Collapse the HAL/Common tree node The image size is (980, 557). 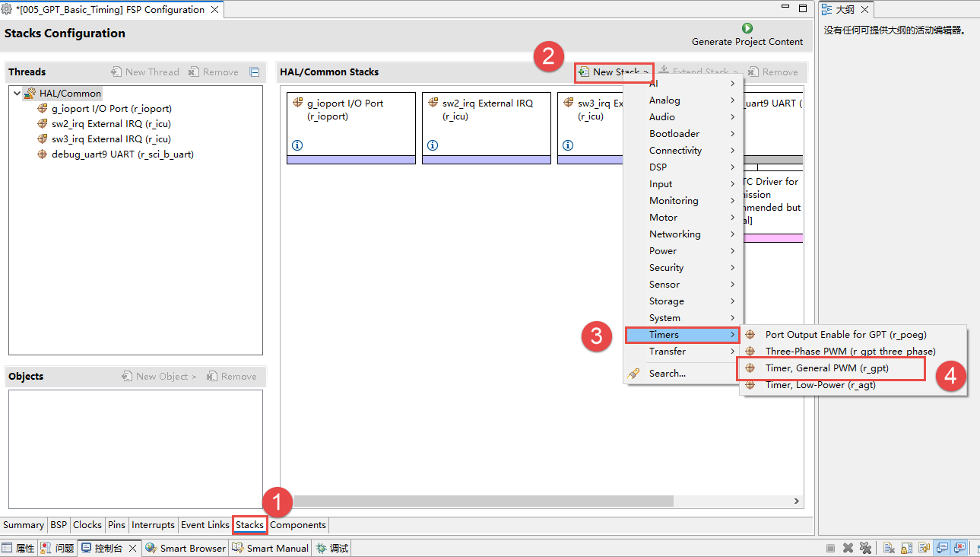tap(17, 94)
